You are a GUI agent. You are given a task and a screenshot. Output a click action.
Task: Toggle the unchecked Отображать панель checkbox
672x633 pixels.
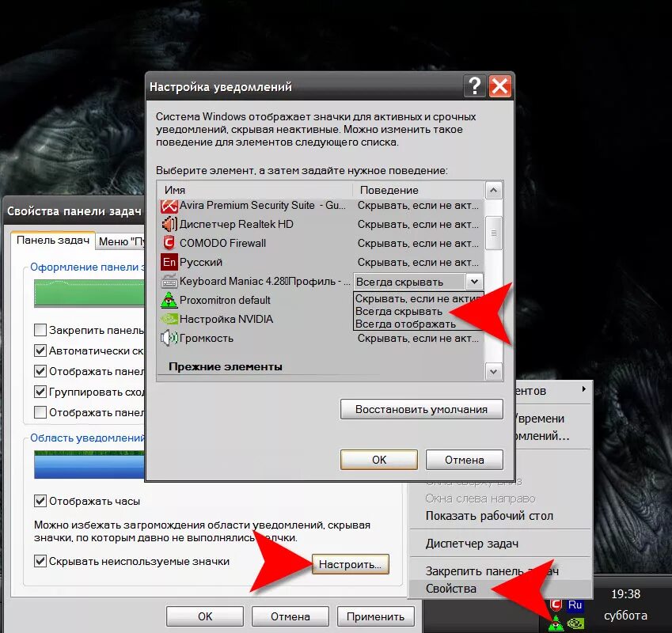point(40,412)
